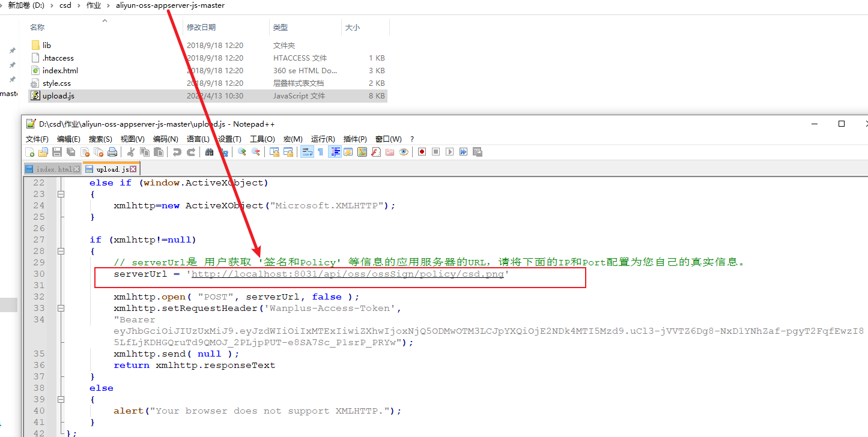Screen dimensions: 868x437
Task: Click the Close document toolbar icon
Action: (x=85, y=152)
